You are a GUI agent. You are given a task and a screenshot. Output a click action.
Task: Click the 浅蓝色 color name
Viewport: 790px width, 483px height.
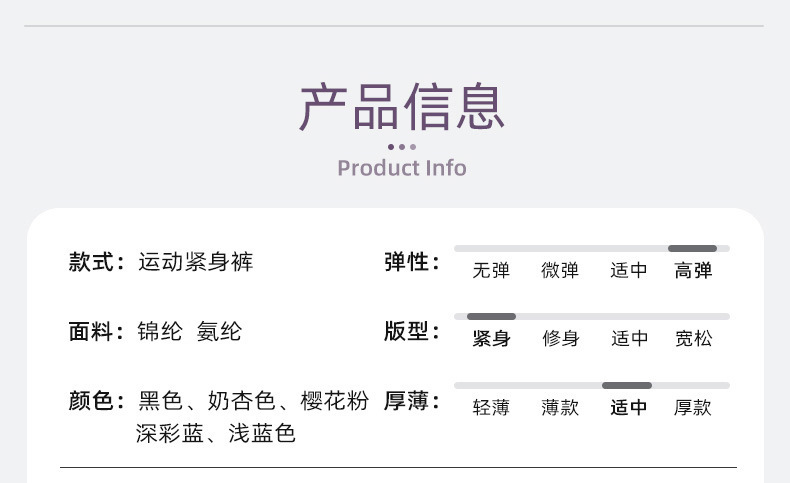(261, 433)
